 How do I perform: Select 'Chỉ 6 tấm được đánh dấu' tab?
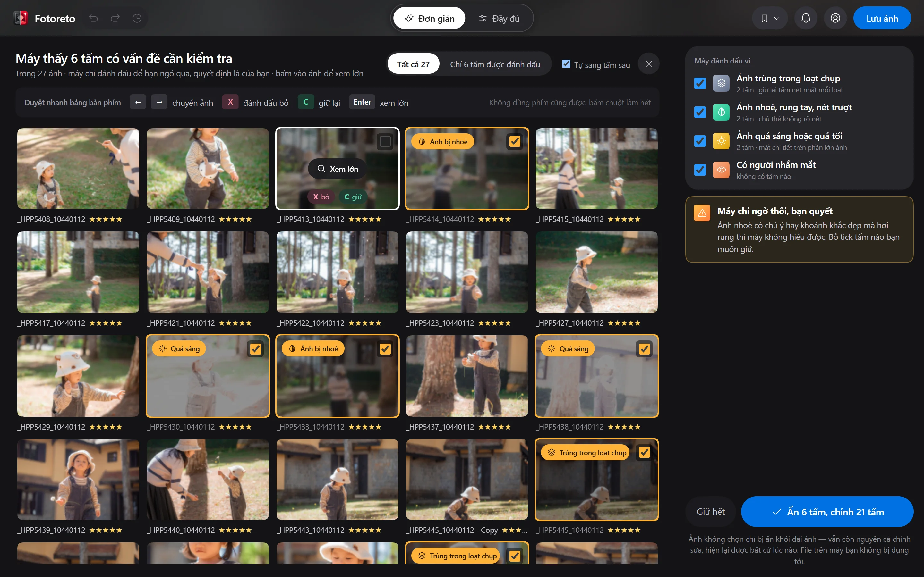click(x=495, y=64)
